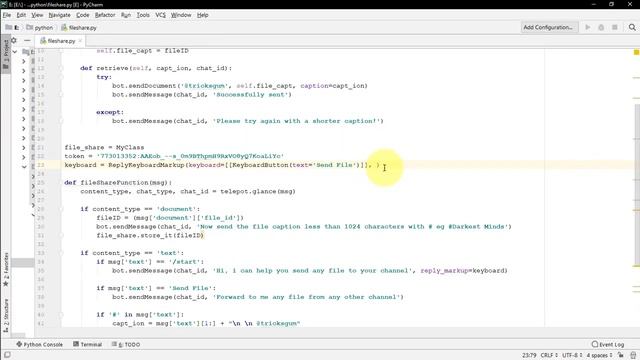Click 'def fileShareFunction(msg):' line
Screen dimensions: 640x360
[x=118, y=182]
